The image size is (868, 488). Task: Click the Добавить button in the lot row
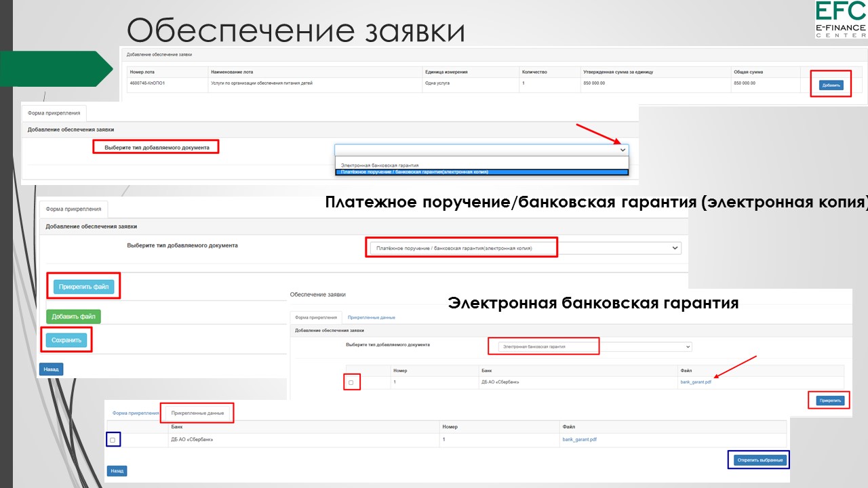point(831,85)
